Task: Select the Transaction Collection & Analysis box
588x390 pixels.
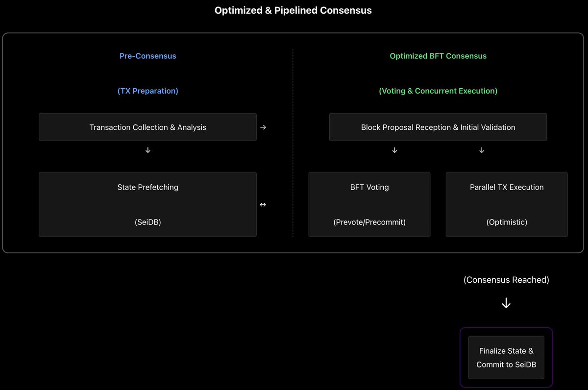Action: (147, 127)
